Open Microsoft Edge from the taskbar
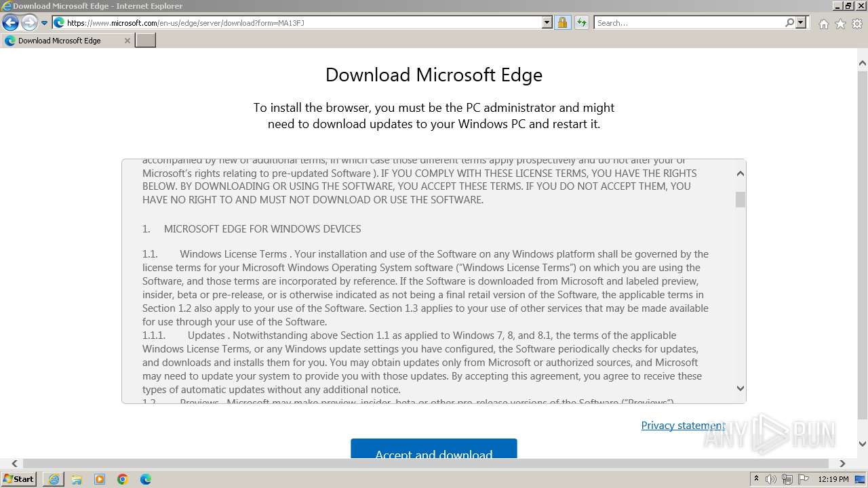This screenshot has height=488, width=868. tap(146, 479)
